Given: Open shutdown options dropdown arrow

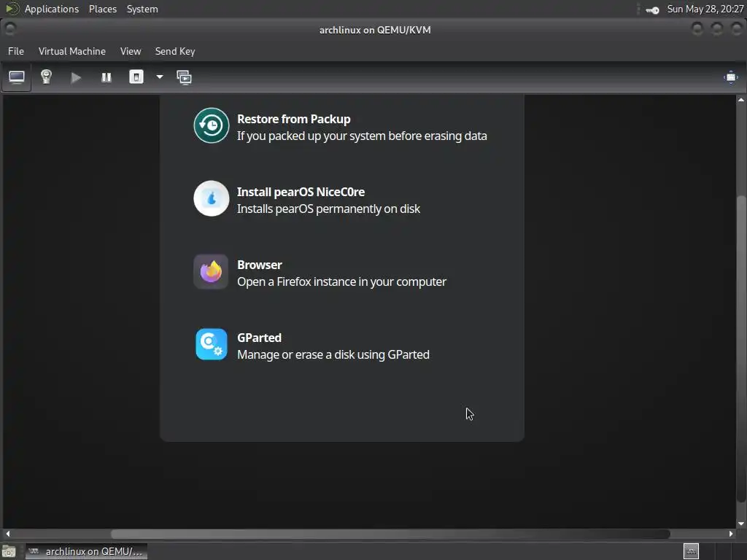Looking at the screenshot, I should [x=160, y=77].
